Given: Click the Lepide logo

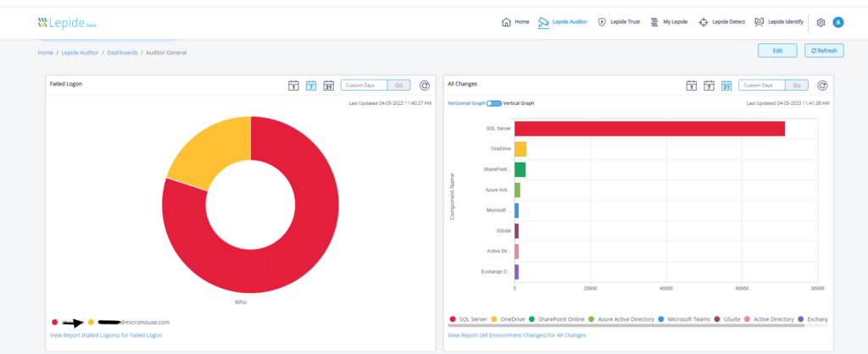Looking at the screenshot, I should point(67,23).
